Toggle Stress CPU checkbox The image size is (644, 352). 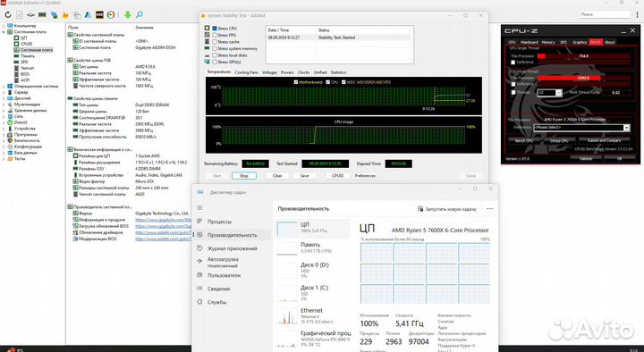point(215,29)
